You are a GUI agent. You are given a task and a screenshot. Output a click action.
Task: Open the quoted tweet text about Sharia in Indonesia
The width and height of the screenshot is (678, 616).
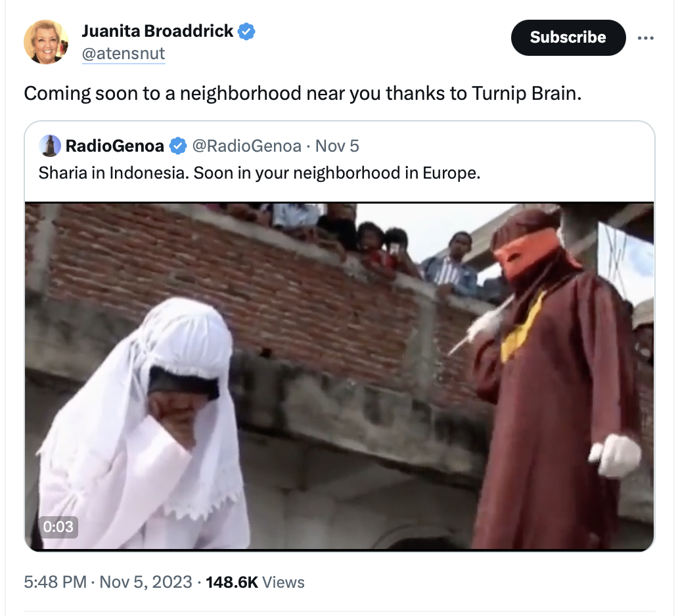[x=260, y=173]
